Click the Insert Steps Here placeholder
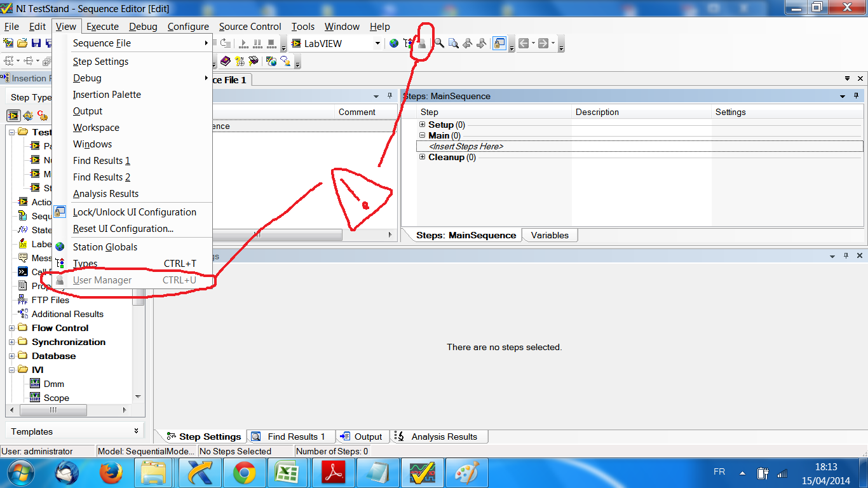This screenshot has width=868, height=488. [466, 146]
